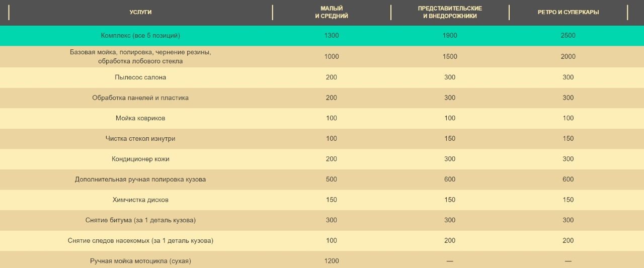Select the Снятие следов насекомых service
644x268 pixels.
140,241
